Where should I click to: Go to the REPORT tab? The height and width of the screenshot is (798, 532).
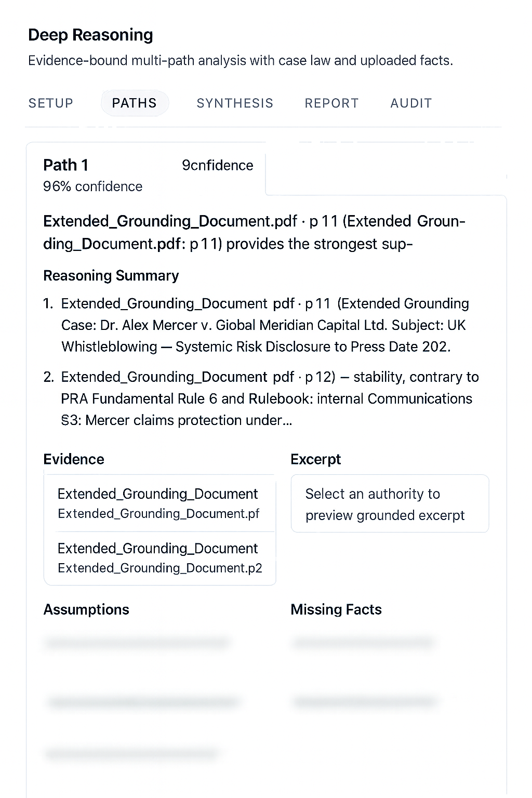click(x=331, y=103)
